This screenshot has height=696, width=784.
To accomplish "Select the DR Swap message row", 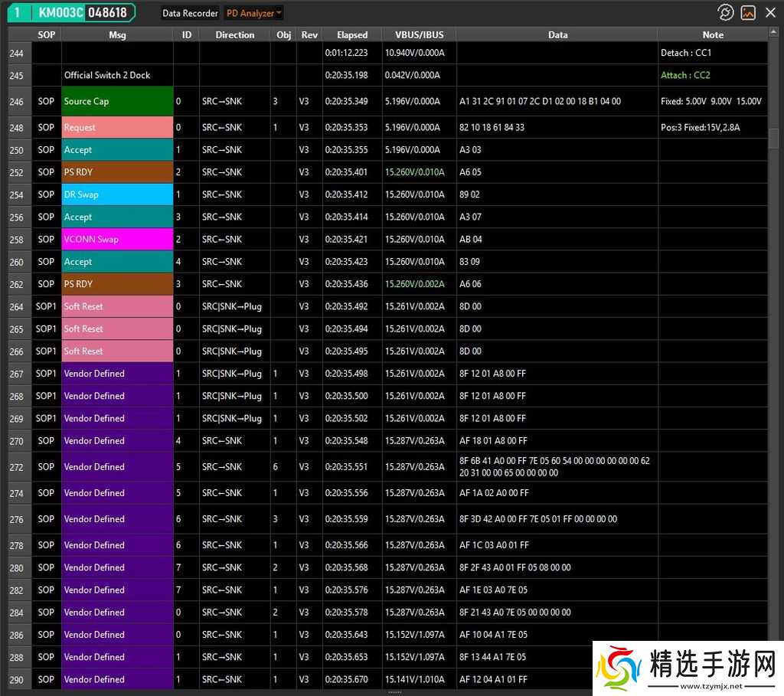I will coord(116,194).
